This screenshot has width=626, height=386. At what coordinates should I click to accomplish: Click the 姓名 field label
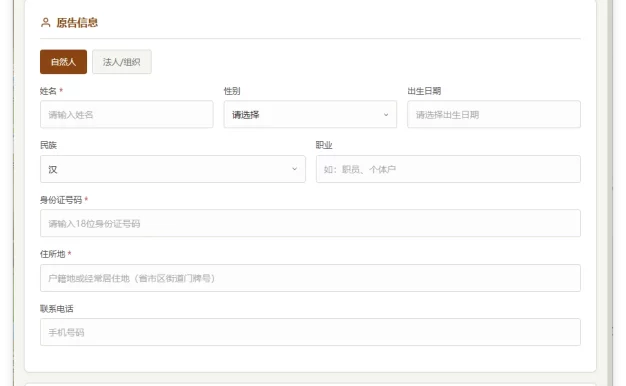(x=48, y=91)
